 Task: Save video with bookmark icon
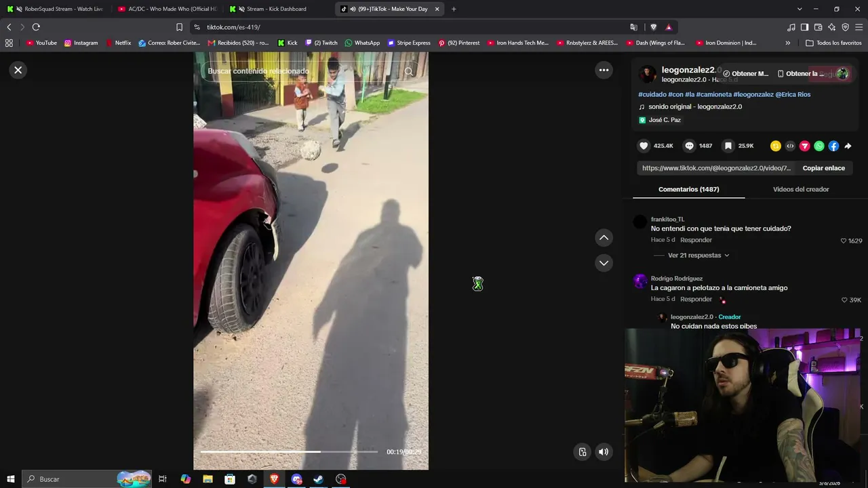click(x=728, y=146)
